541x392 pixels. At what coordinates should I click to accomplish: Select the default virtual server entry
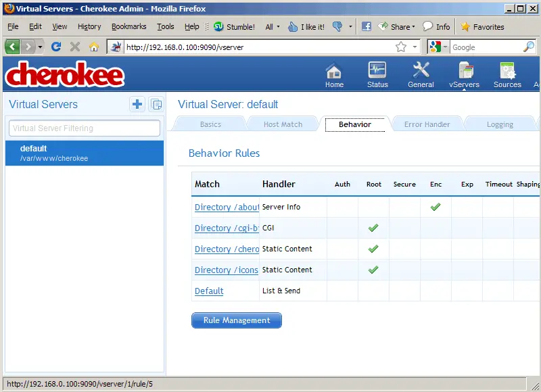[x=85, y=153]
